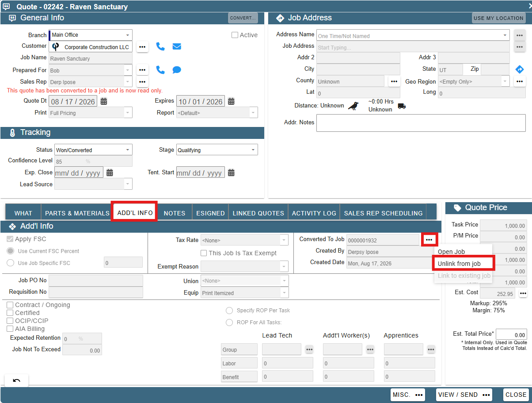Open Customer ellipsis options
Viewport: 532px width, 403px height.
click(x=142, y=47)
